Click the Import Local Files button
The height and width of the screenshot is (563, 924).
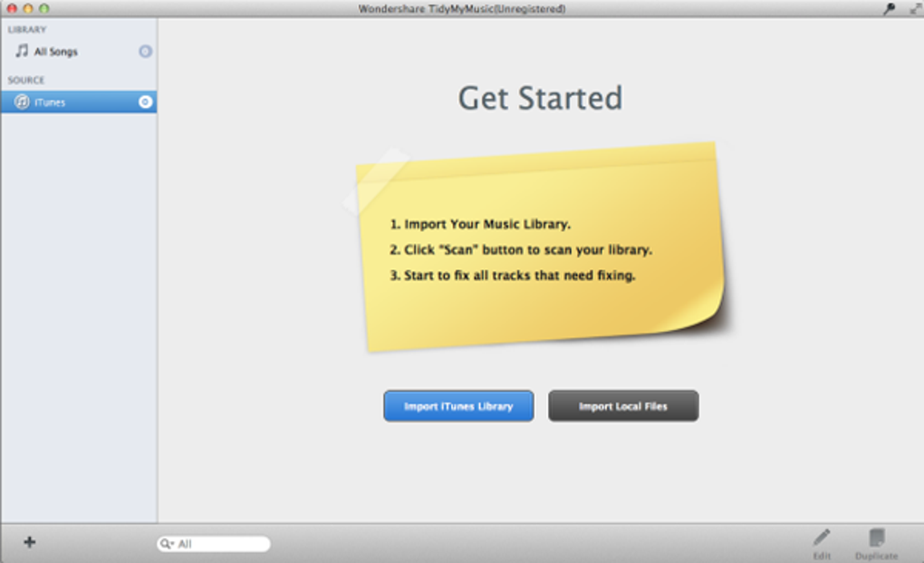pyautogui.click(x=623, y=405)
